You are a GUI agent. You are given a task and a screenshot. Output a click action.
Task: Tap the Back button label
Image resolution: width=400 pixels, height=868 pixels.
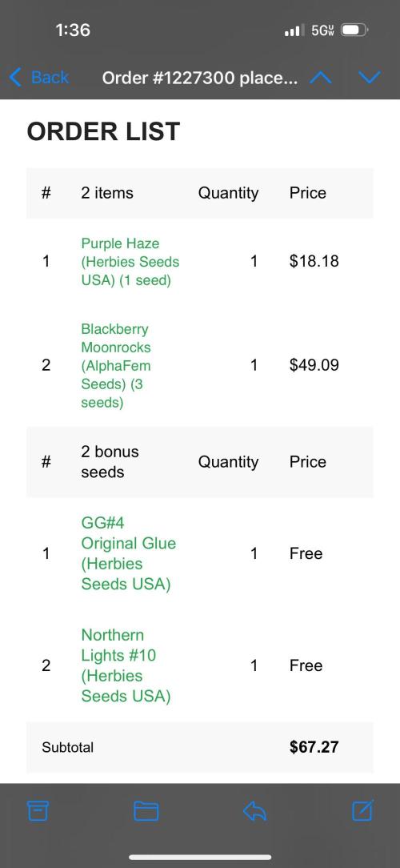pyautogui.click(x=50, y=78)
